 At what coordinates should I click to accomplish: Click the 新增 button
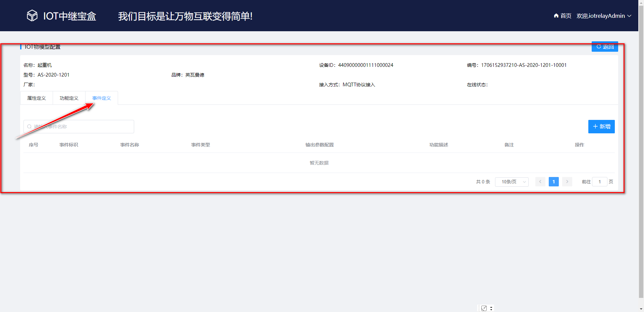tap(601, 127)
